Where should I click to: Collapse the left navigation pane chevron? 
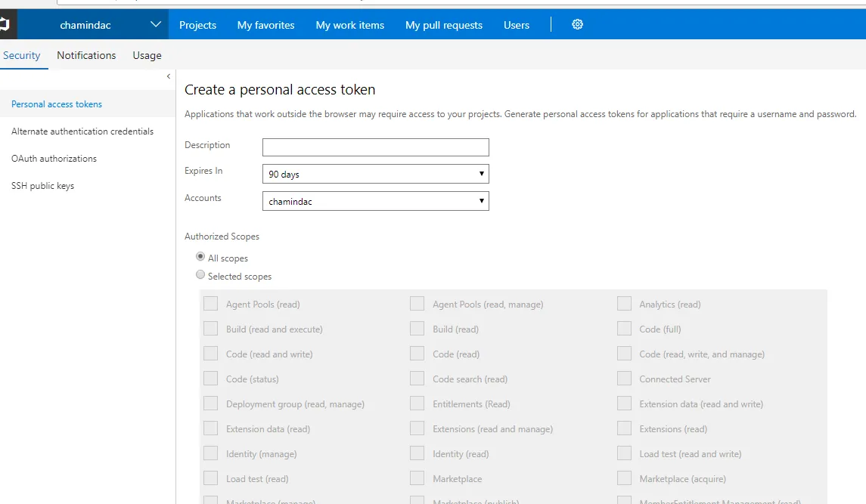pos(169,76)
